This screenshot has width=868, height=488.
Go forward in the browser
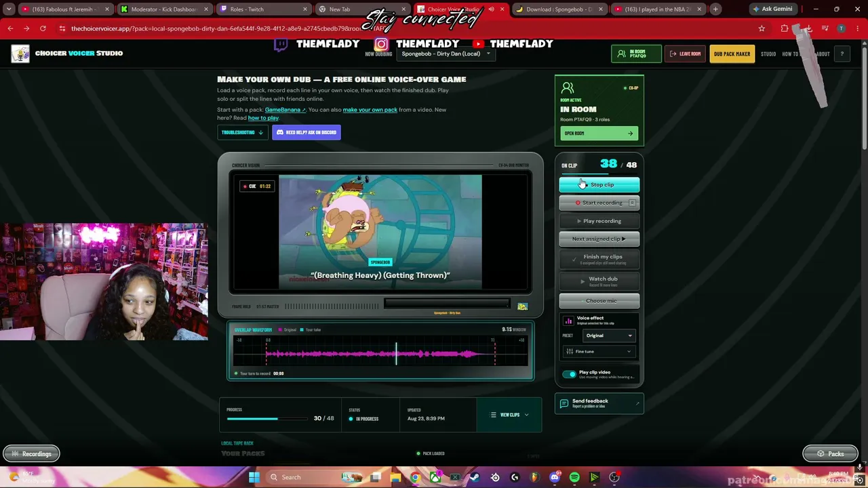pyautogui.click(x=26, y=28)
